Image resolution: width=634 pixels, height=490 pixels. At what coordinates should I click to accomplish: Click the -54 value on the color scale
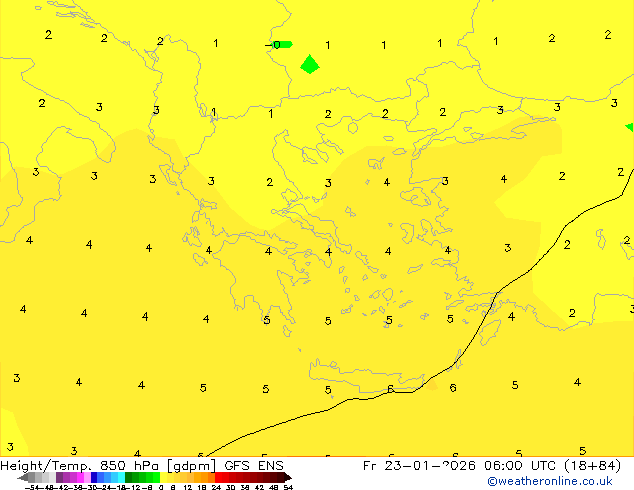31,487
